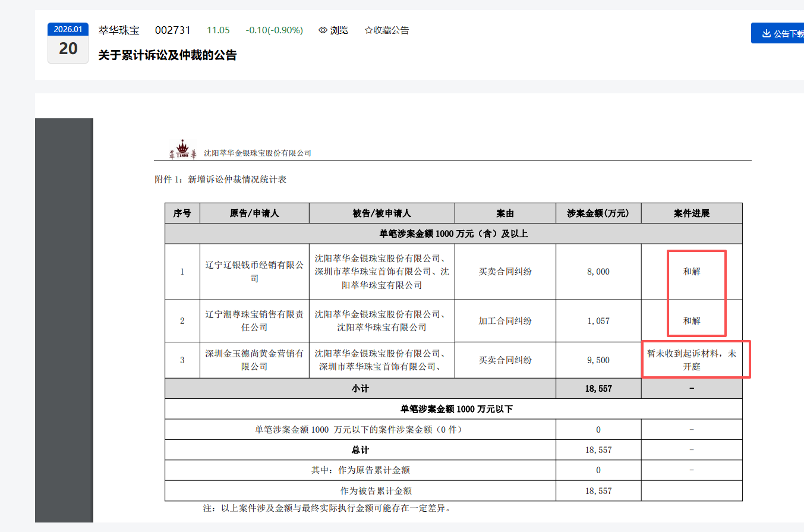Click the footnote 注：以上案件涉及金额
Viewport: 804px width, 532px height.
tap(327, 508)
